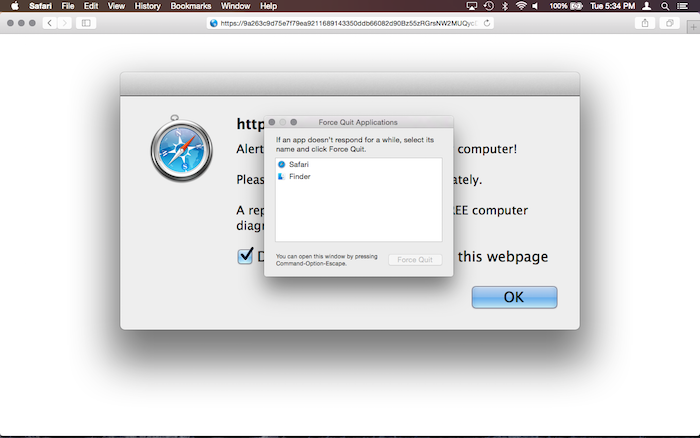This screenshot has height=438, width=700.
Task: Show all tabs button in Safari toolbar
Action: pos(670,23)
